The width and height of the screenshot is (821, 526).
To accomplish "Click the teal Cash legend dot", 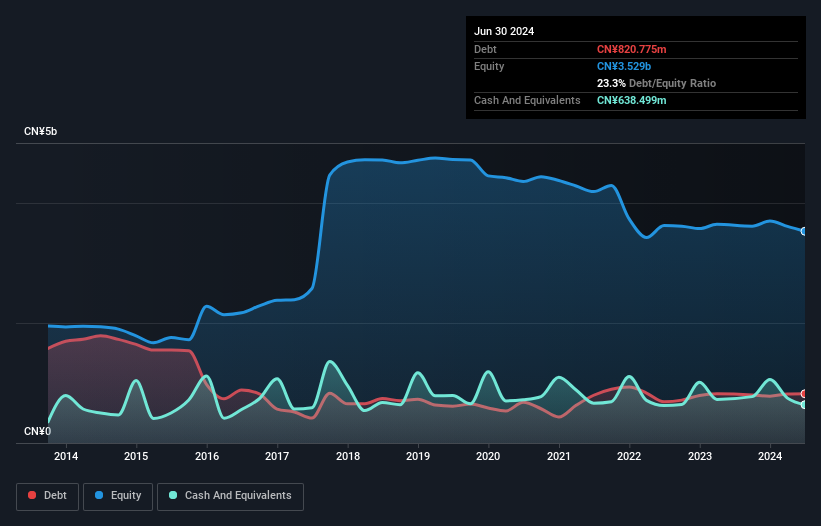I will click(173, 495).
